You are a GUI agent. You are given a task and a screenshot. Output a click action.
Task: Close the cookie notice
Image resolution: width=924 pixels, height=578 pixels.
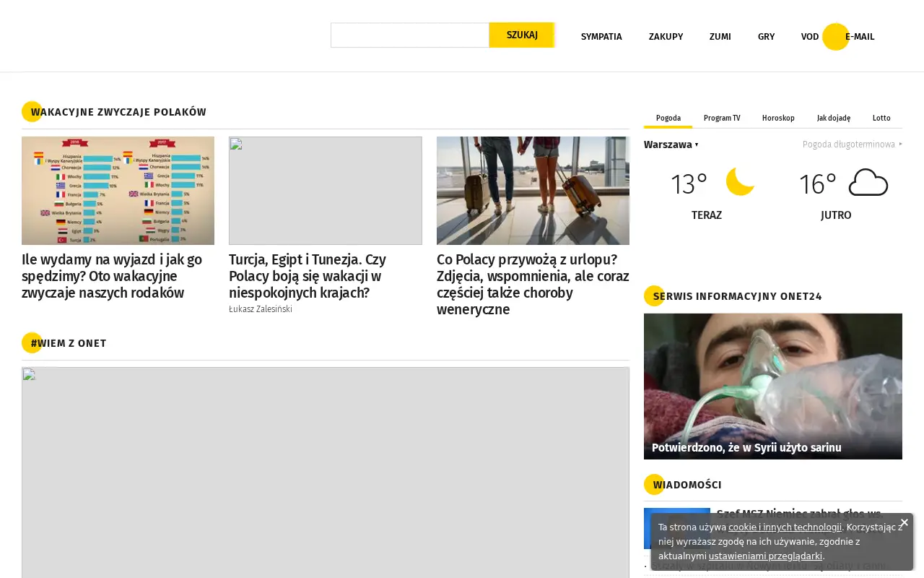tap(904, 522)
